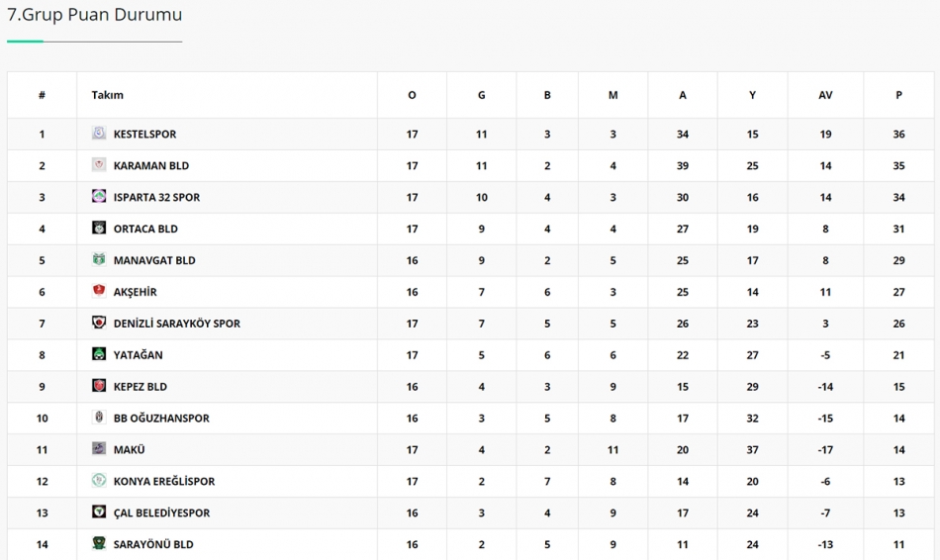The image size is (940, 560).
Task: Click the Karaman Bld club crest
Action: (99, 165)
